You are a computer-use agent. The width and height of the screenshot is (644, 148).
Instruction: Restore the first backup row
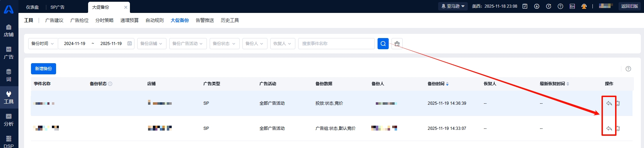(x=609, y=103)
